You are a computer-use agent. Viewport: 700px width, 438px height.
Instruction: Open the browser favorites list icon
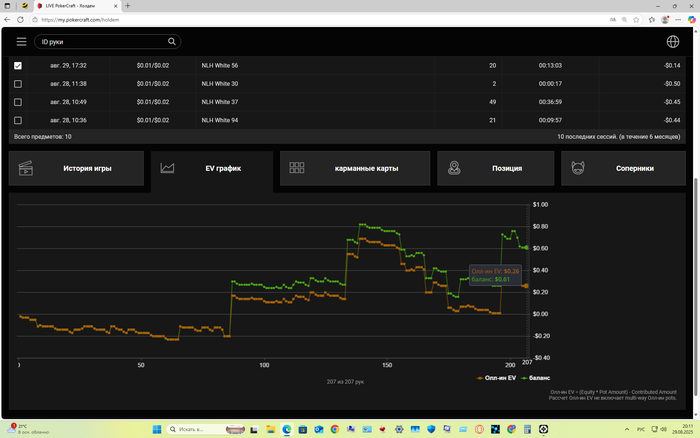click(652, 20)
